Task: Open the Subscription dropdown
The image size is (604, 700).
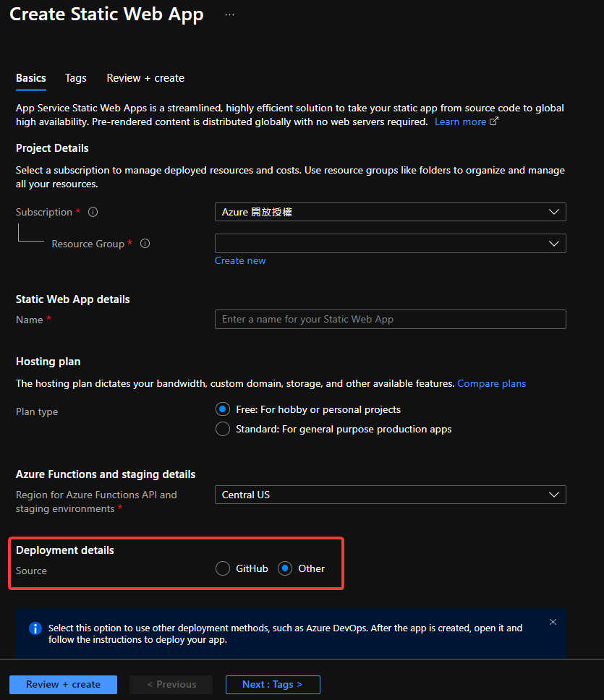Action: (x=390, y=212)
